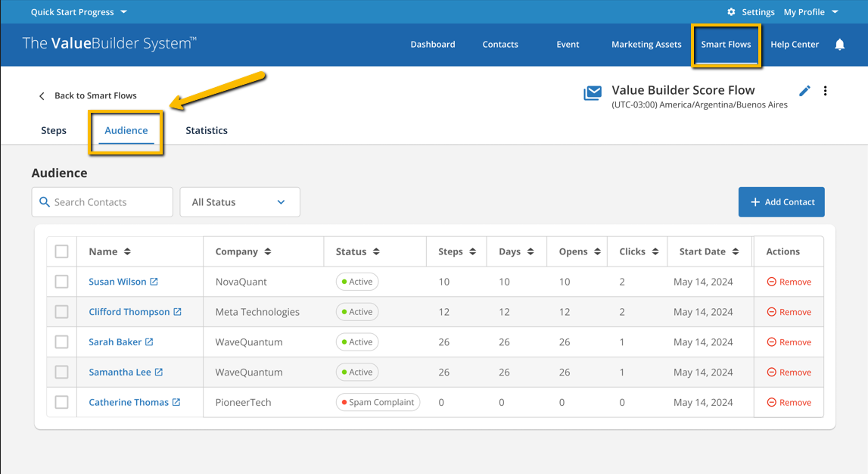This screenshot has width=868, height=474.
Task: Edit the flow using the pencil icon
Action: [804, 90]
